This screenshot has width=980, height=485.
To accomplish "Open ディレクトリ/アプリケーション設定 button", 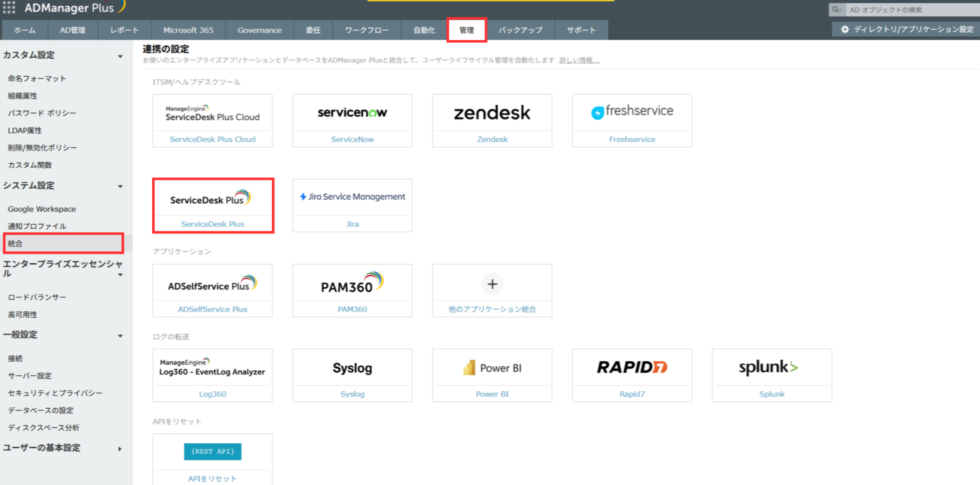I will 907,29.
